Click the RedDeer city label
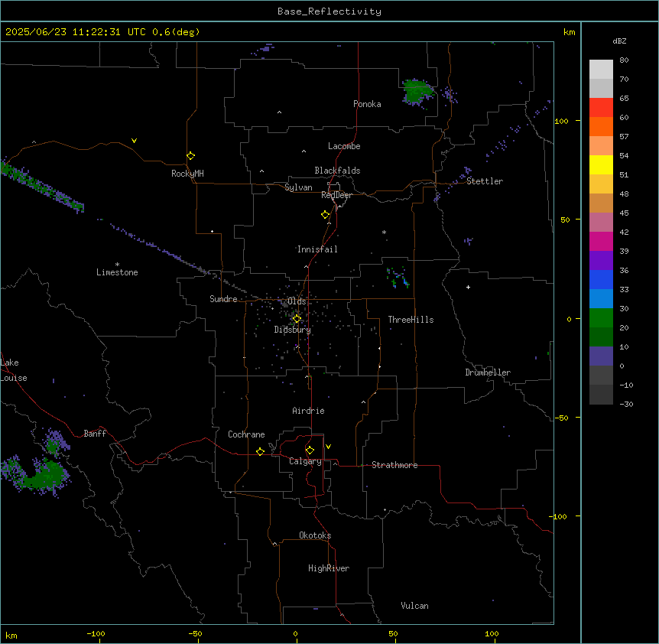 tap(336, 195)
